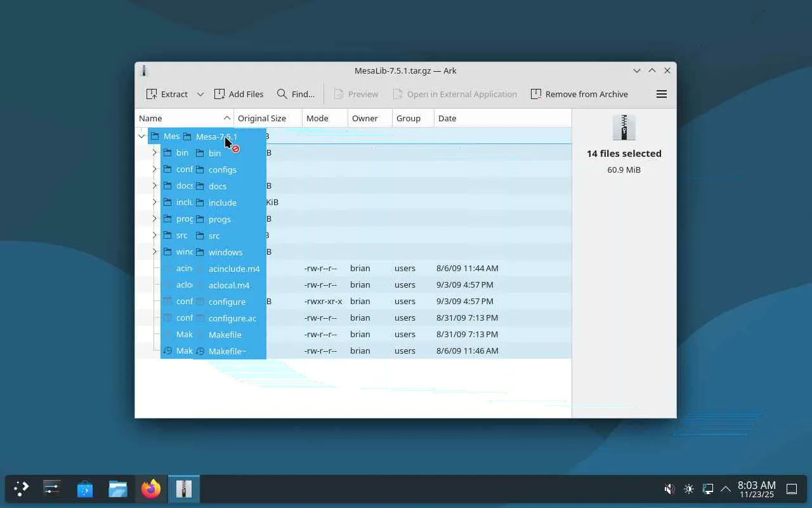Click the 60.9 MiB size text
Image resolution: width=812 pixels, height=508 pixels.
point(624,170)
